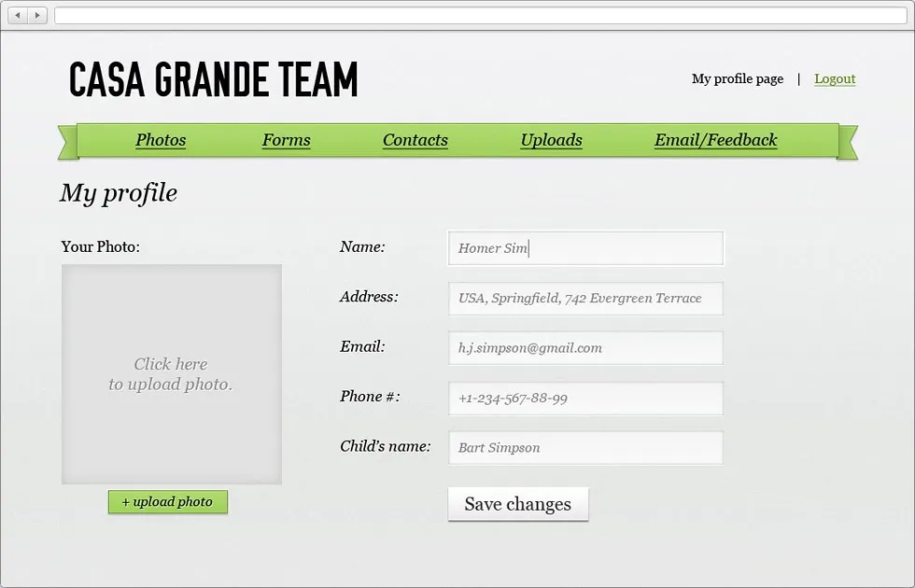Click the Save changes button
The image size is (915, 588).
click(518, 504)
